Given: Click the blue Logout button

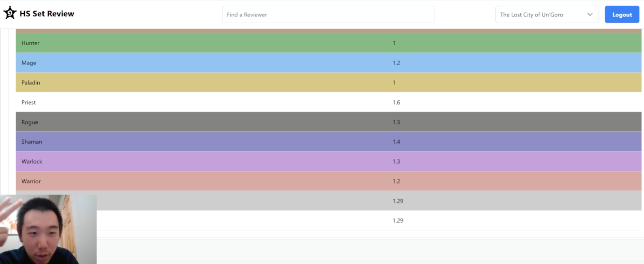Looking at the screenshot, I should pos(622,14).
